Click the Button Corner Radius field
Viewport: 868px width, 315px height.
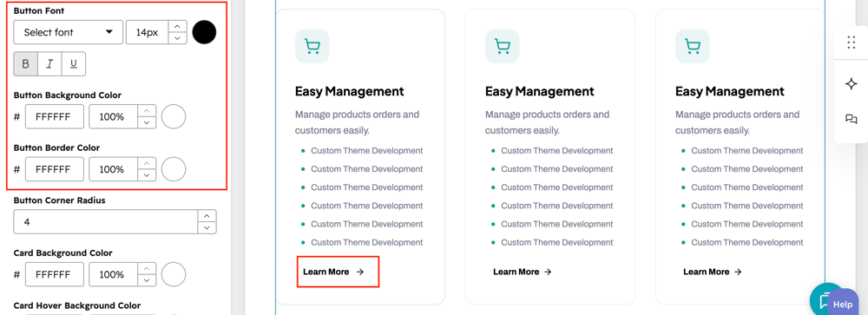[x=105, y=221]
